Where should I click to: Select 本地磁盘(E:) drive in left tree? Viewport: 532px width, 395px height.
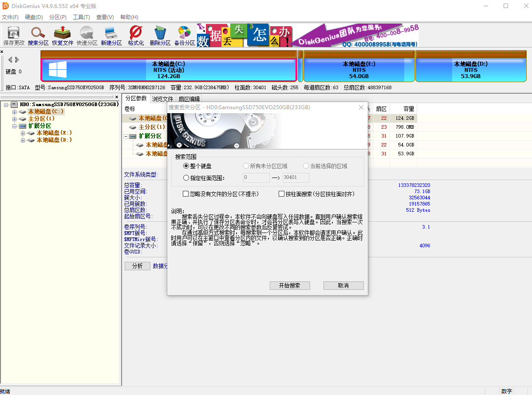pos(54,133)
